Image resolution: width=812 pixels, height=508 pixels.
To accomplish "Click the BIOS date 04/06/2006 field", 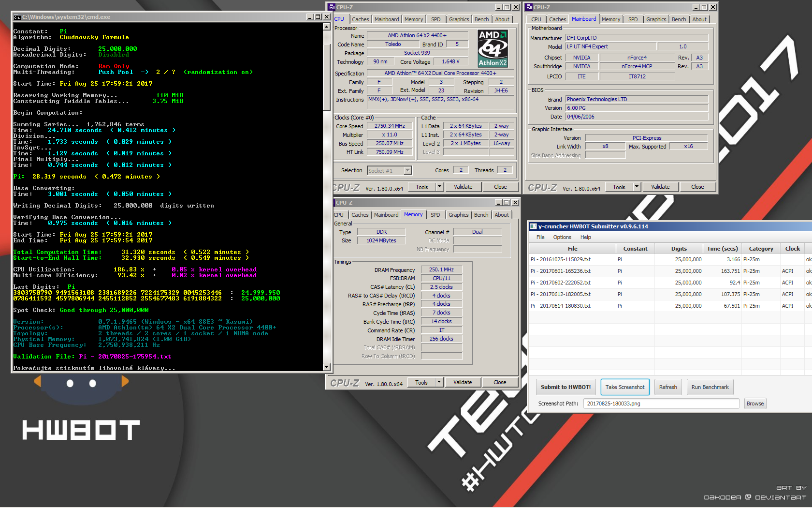I will tap(637, 117).
